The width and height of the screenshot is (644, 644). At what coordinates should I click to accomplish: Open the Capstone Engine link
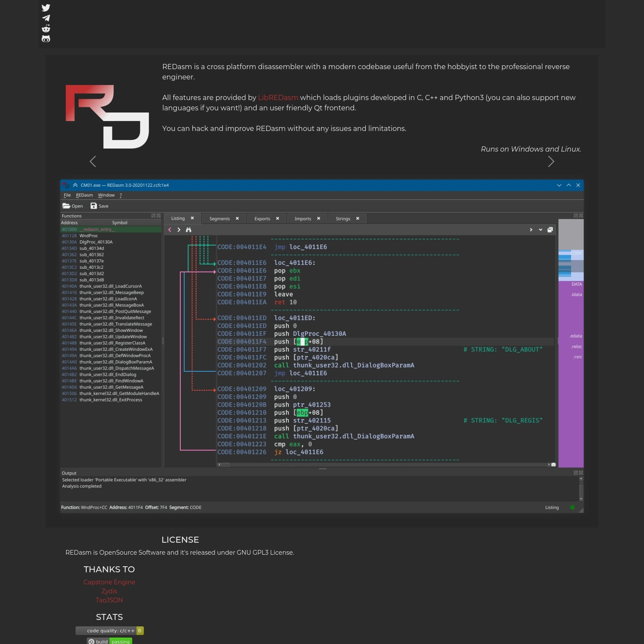coord(109,582)
